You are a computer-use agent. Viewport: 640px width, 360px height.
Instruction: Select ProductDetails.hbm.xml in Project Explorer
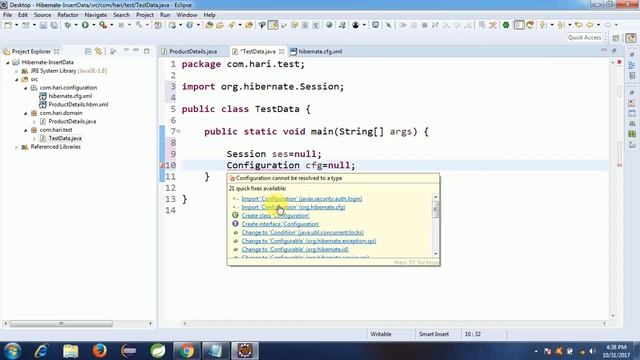coord(78,104)
